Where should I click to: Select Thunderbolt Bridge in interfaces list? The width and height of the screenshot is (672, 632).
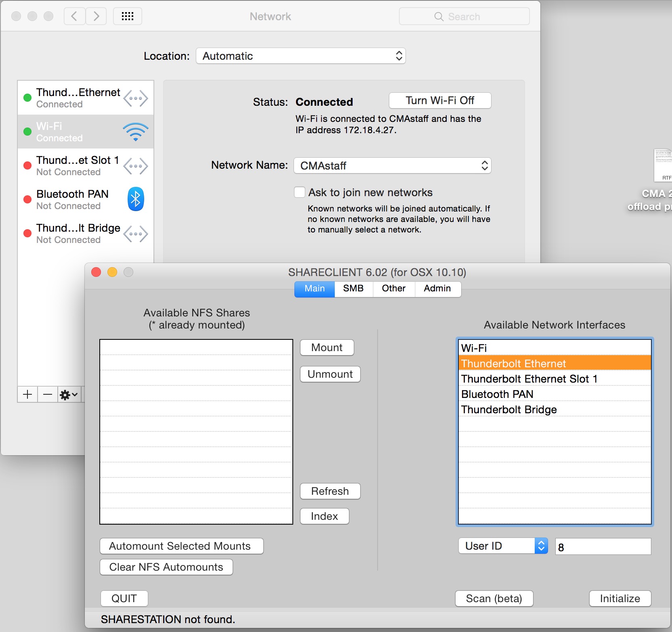pos(555,409)
